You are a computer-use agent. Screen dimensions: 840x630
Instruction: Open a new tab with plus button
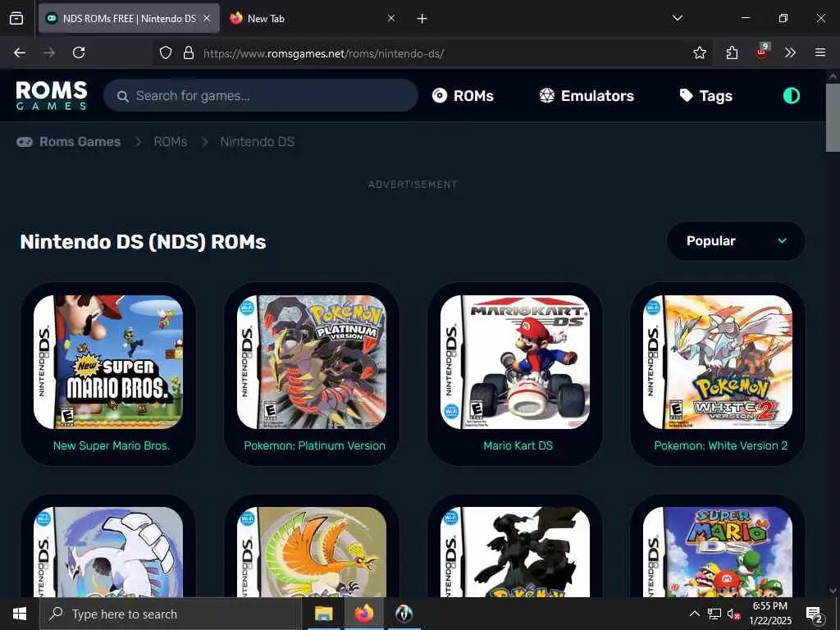point(422,19)
